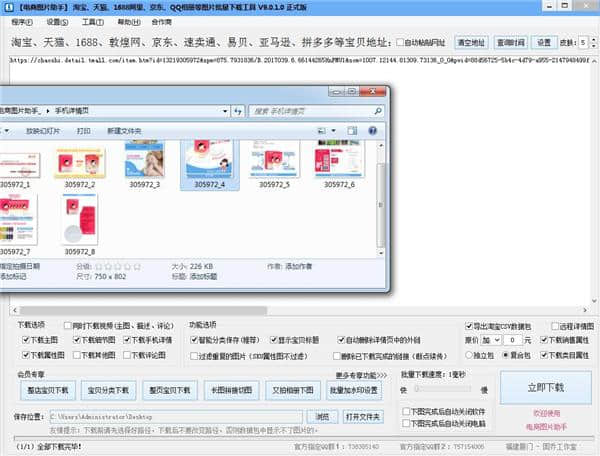Toggle the 下载主图 checkbox

click(x=26, y=340)
